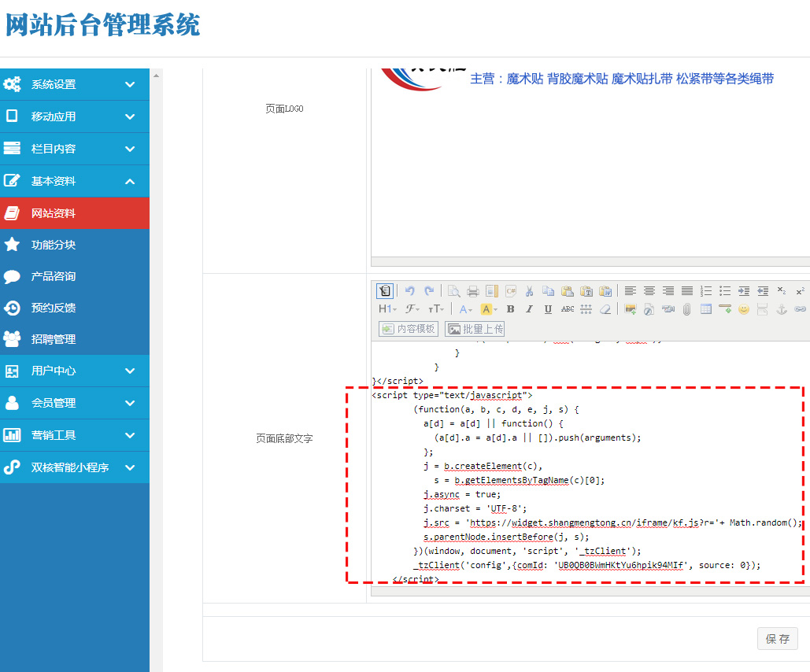Apply subscript formatting
Image resolution: width=810 pixels, height=672 pixels.
click(782, 291)
